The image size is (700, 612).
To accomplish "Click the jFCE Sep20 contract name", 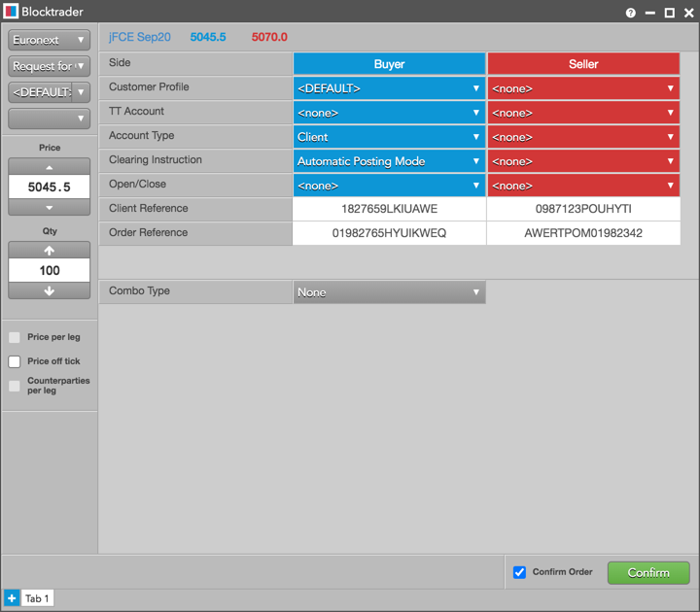I will click(x=139, y=37).
